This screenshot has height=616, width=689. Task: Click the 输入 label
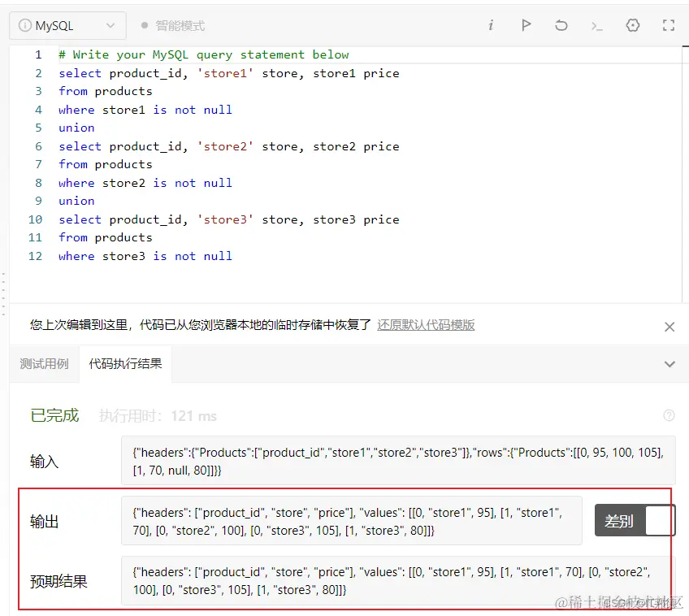coord(44,462)
